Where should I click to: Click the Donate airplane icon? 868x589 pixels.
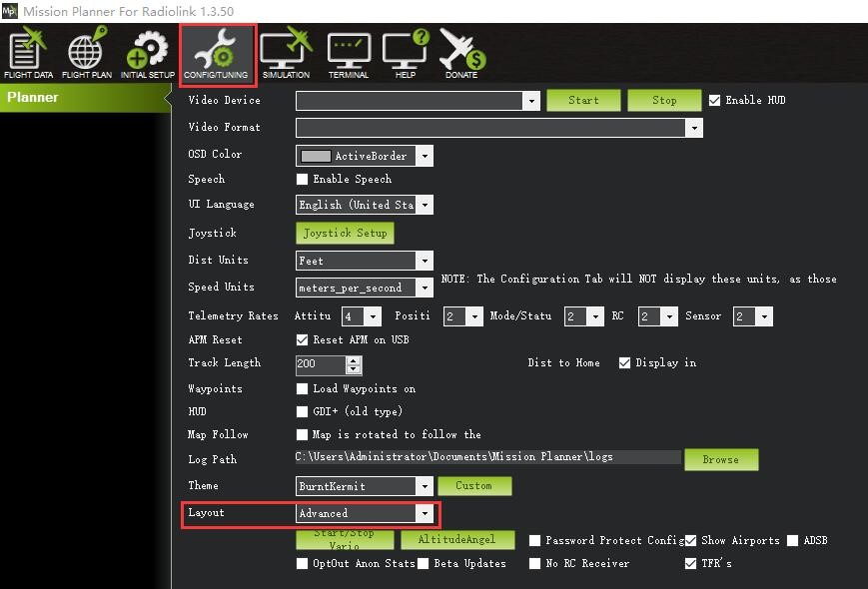pyautogui.click(x=461, y=54)
